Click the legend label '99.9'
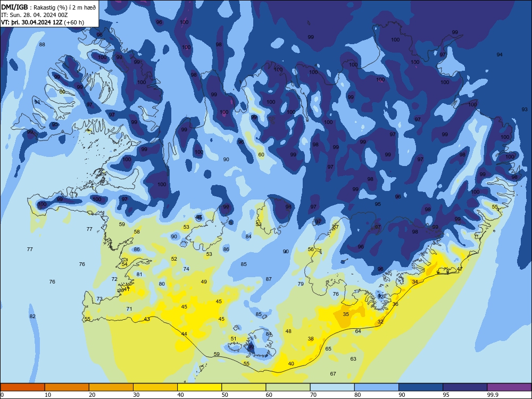The width and height of the screenshot is (532, 399). pyautogui.click(x=492, y=395)
